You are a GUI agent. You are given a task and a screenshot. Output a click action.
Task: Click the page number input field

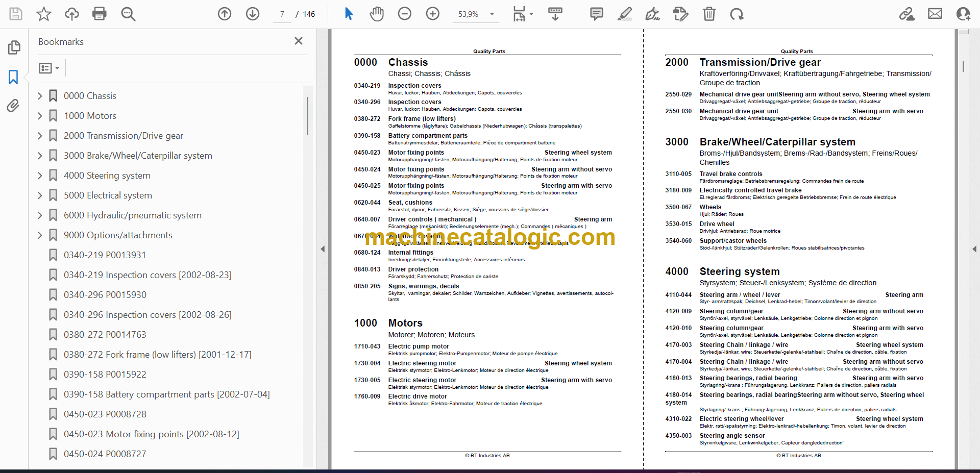pos(282,14)
